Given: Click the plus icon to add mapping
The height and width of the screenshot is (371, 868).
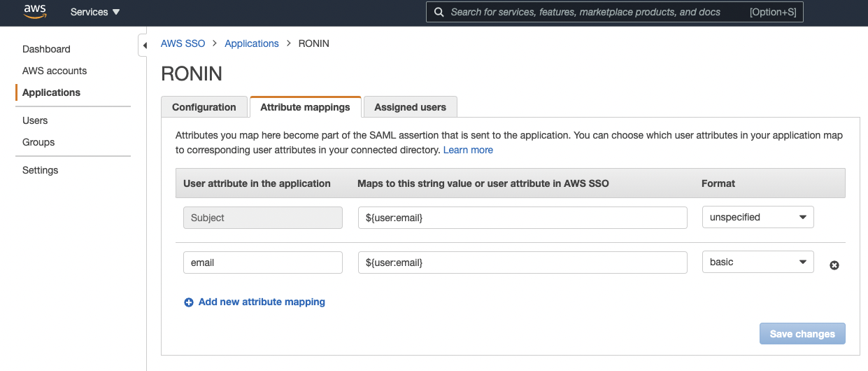Looking at the screenshot, I should [x=189, y=302].
